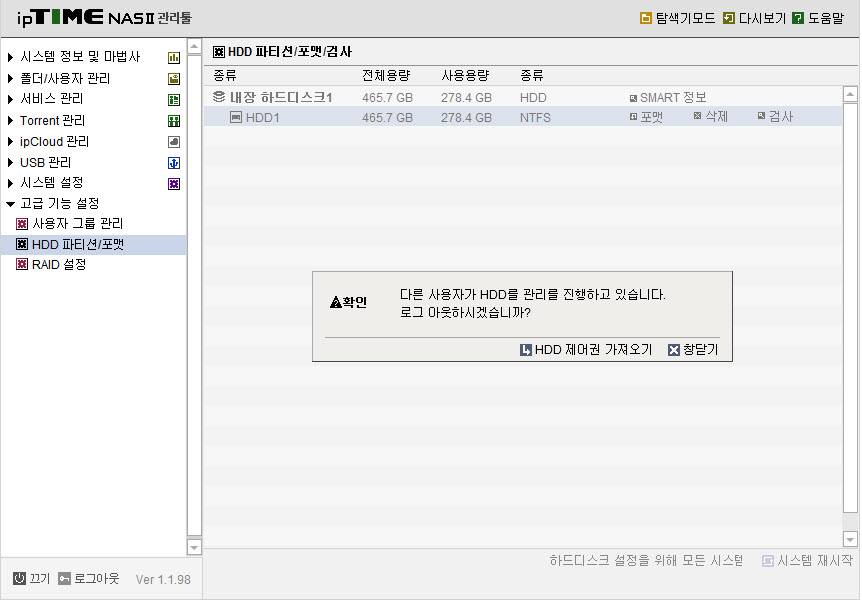Viewport: 862px width, 602px height.
Task: Expand the Torrent 관리 menu arrow
Action: (10, 120)
